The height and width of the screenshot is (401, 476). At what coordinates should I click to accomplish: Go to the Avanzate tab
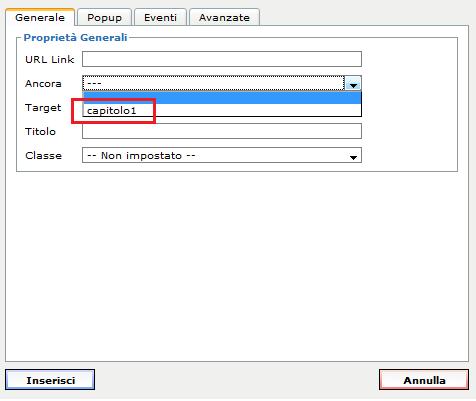(224, 18)
